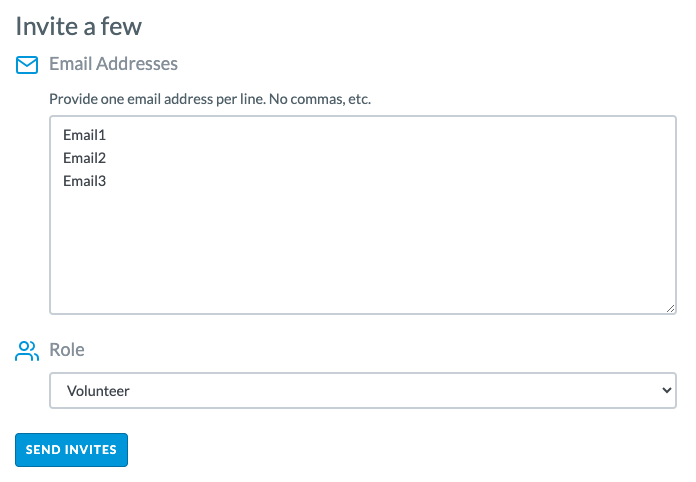696x482 pixels.
Task: Click the Role section label
Action: click(67, 350)
